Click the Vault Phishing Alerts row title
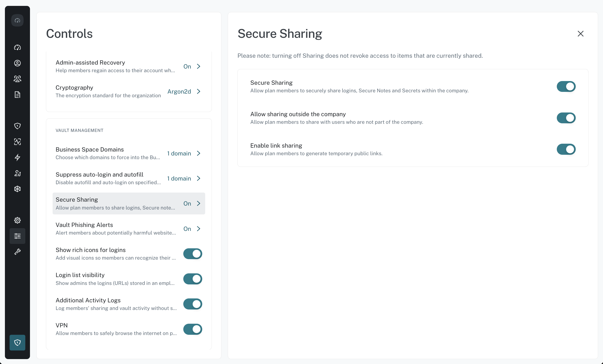The image size is (603, 364). tap(84, 225)
